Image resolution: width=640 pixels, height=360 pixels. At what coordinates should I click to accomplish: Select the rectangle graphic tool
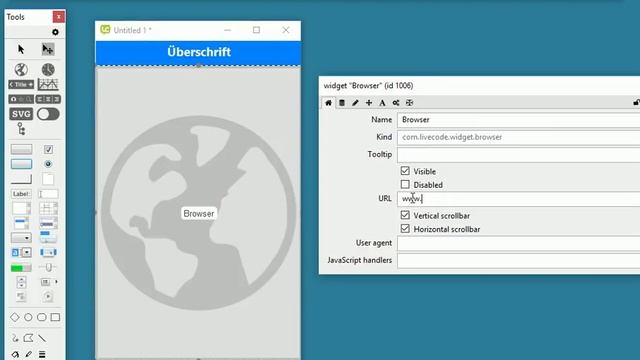[55, 317]
